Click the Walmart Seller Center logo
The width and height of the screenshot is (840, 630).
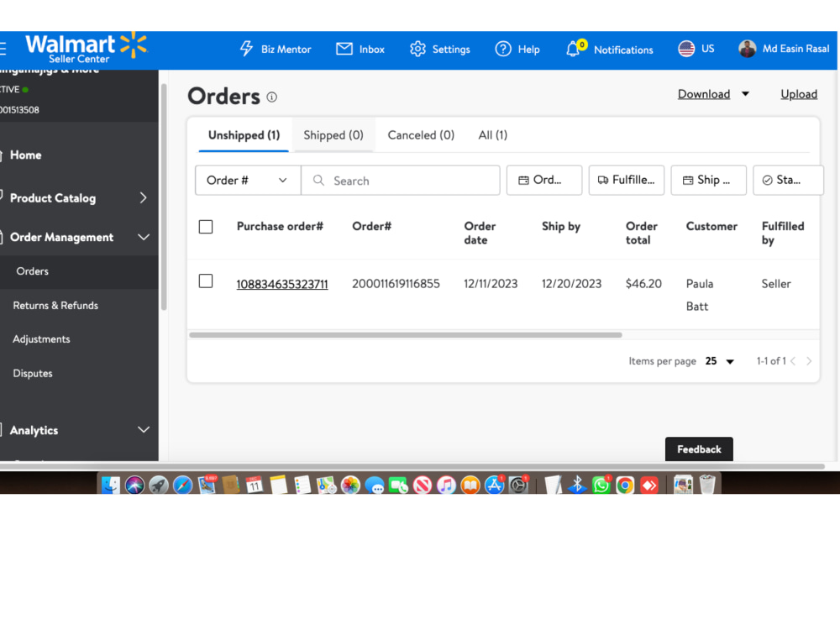(x=86, y=48)
